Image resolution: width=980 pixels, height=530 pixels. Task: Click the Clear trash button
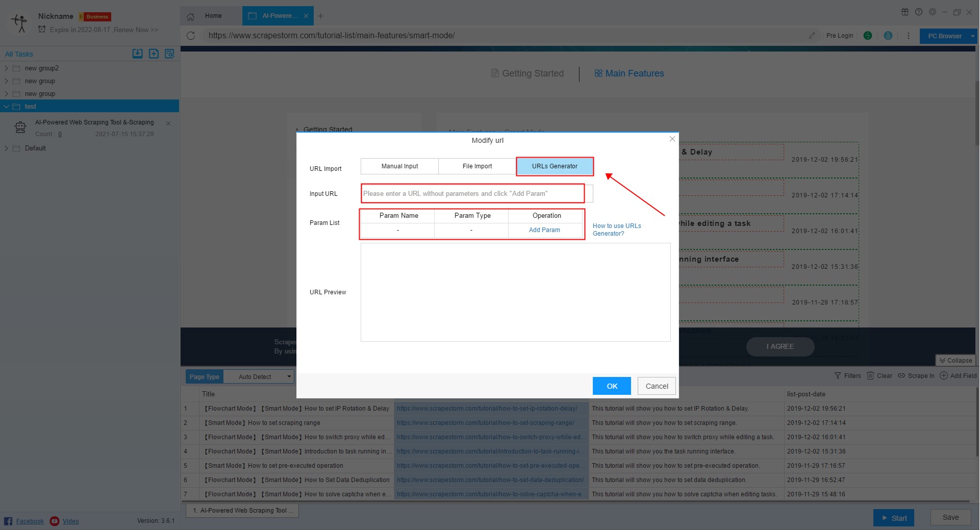(x=880, y=375)
